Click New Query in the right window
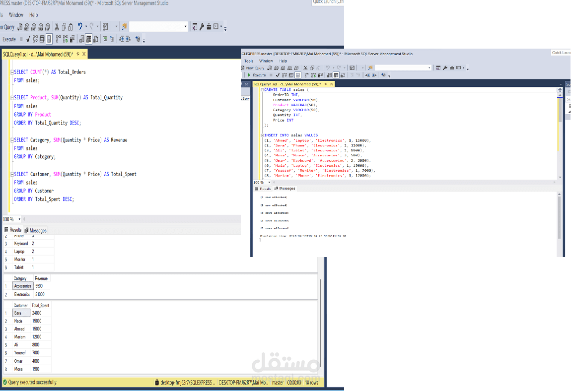This screenshot has width=572, height=392. [x=253, y=68]
